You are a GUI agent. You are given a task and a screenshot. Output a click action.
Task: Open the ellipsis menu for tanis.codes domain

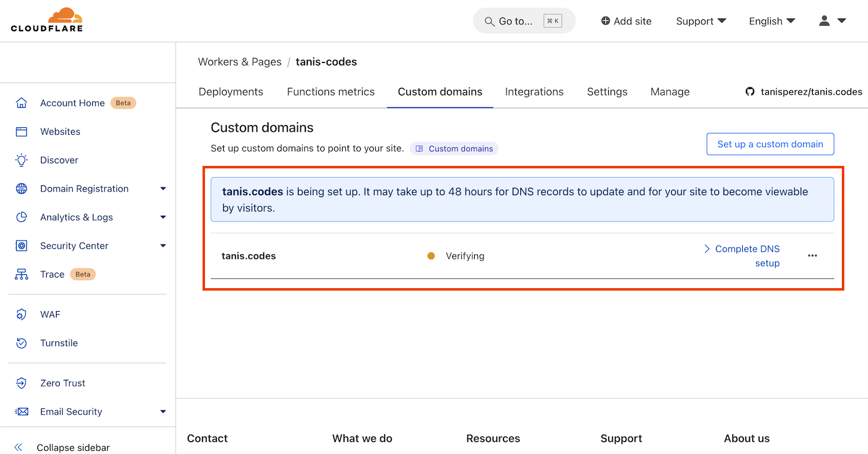point(812,256)
